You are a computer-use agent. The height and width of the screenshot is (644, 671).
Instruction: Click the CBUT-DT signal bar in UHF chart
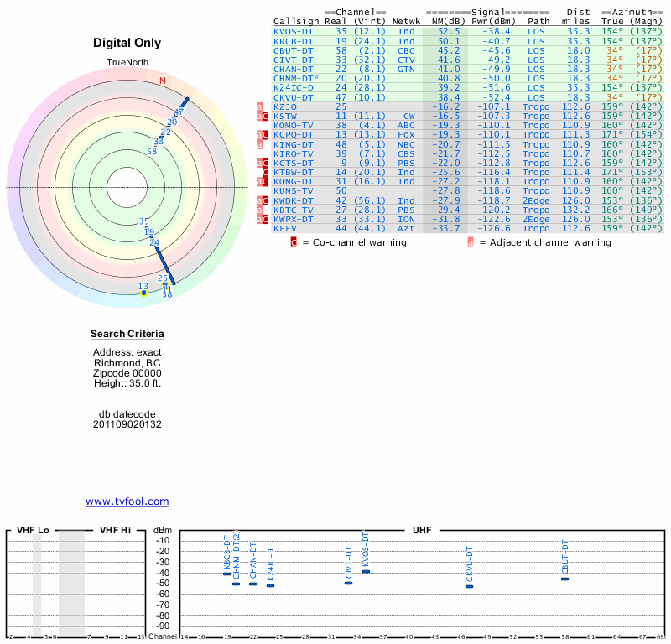coord(564,579)
